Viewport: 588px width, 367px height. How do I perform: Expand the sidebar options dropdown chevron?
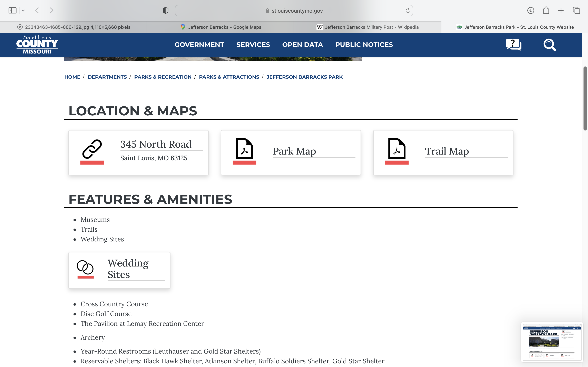pyautogui.click(x=23, y=10)
